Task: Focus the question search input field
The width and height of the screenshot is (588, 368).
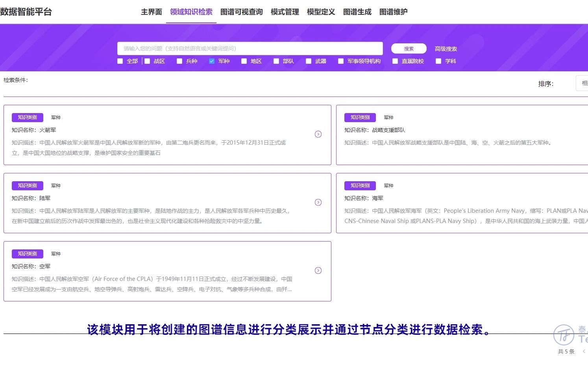Action: click(x=250, y=48)
